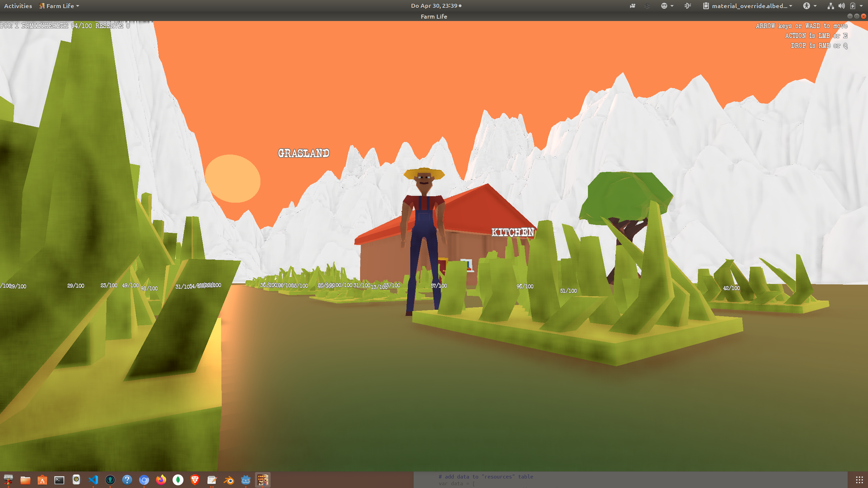Toggle the volume speaker indicator
The height and width of the screenshot is (488, 868).
842,6
